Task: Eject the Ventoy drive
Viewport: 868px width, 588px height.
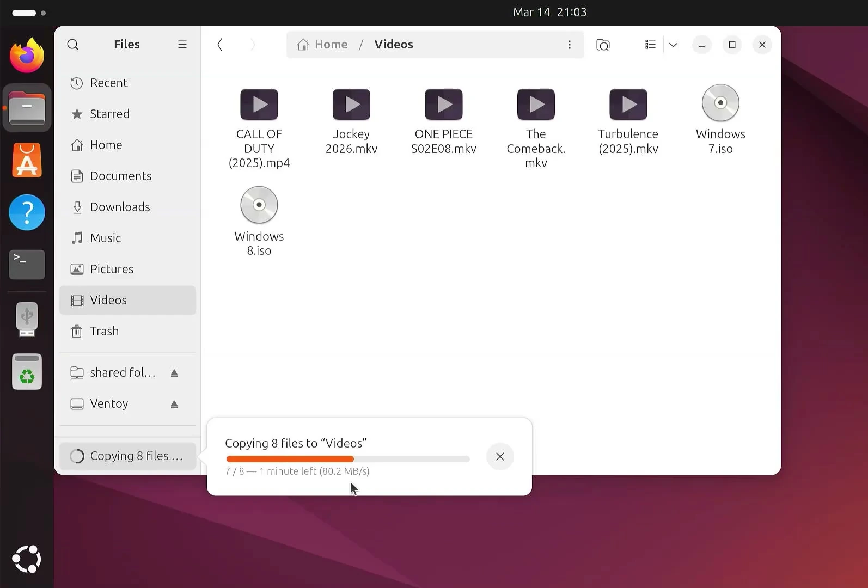Action: (x=174, y=404)
